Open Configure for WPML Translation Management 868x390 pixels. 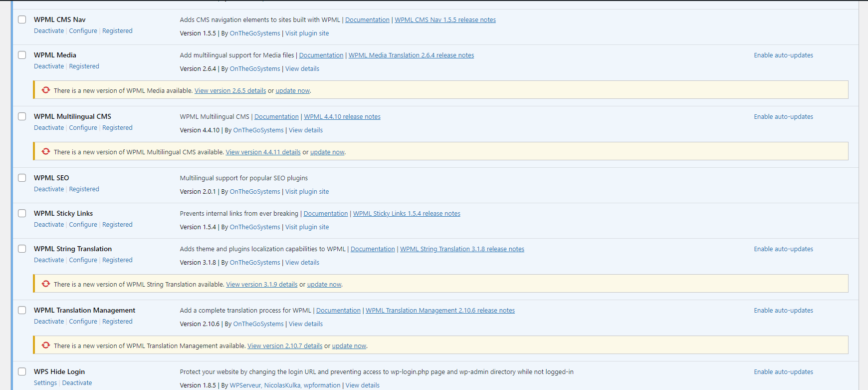point(83,322)
